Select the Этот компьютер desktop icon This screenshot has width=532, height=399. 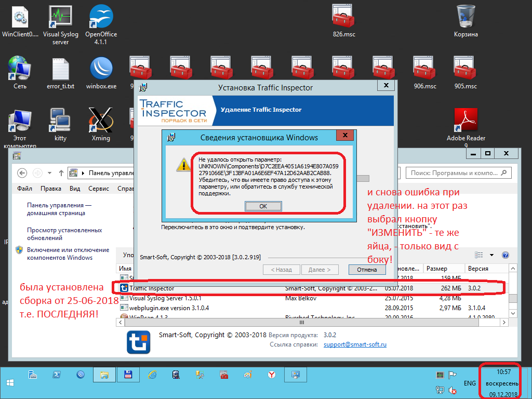(x=20, y=128)
